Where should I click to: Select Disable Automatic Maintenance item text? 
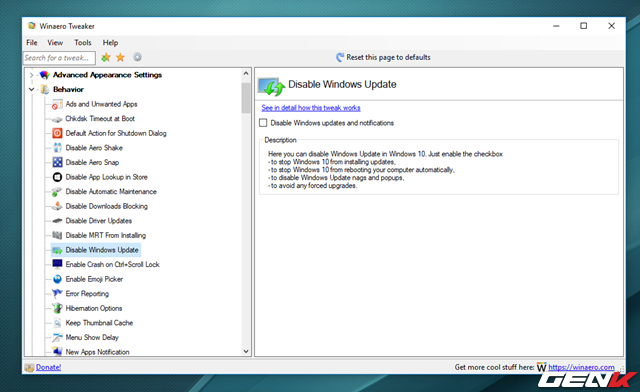[111, 192]
